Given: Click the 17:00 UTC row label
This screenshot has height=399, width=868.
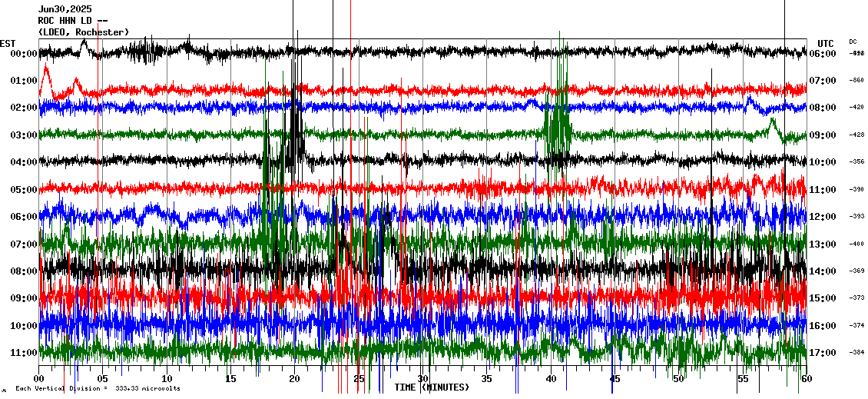Looking at the screenshot, I should (x=822, y=353).
